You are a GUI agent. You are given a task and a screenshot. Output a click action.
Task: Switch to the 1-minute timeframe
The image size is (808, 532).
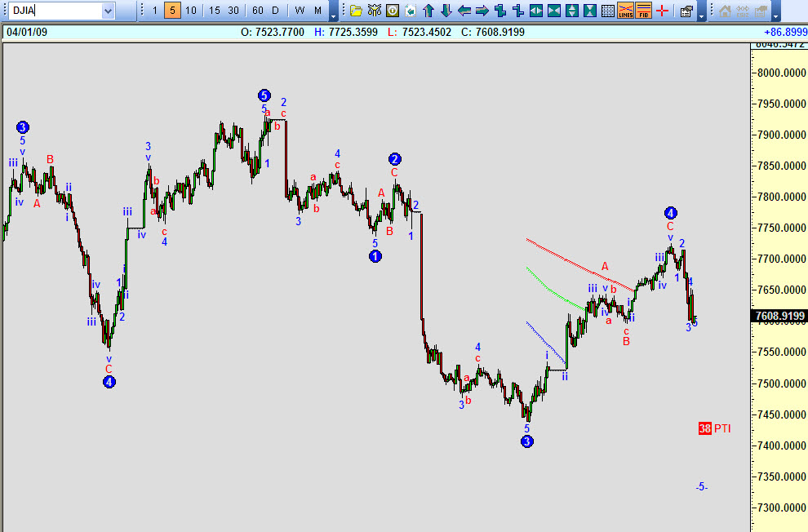[x=154, y=11]
